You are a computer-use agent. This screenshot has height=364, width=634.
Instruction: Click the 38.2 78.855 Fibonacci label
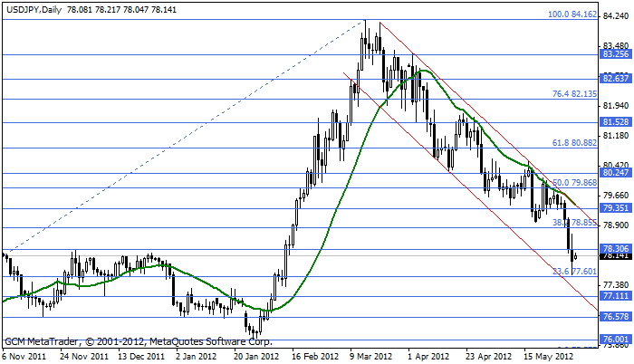(574, 222)
